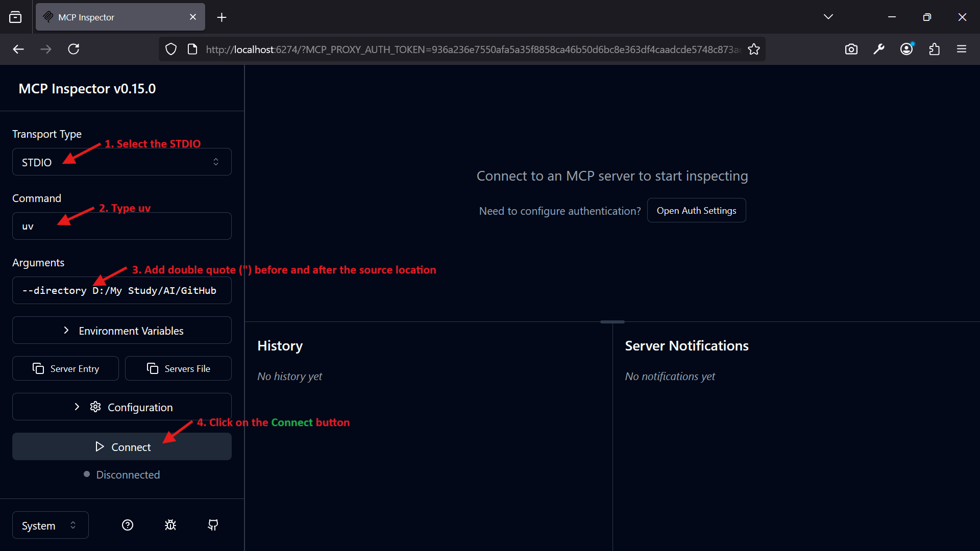Open the list all tabs dropdown
This screenshot has width=980, height=551.
[x=828, y=17]
